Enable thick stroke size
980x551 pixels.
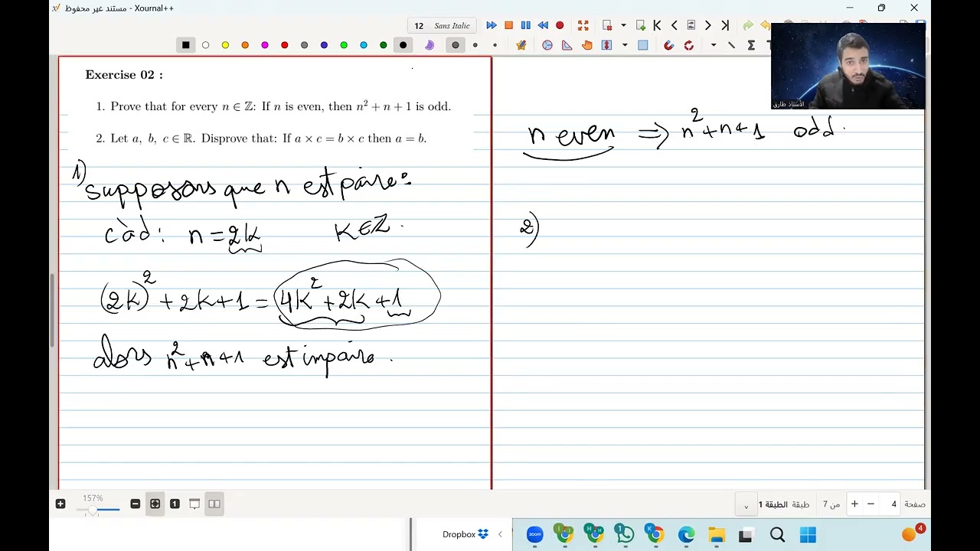pos(456,45)
